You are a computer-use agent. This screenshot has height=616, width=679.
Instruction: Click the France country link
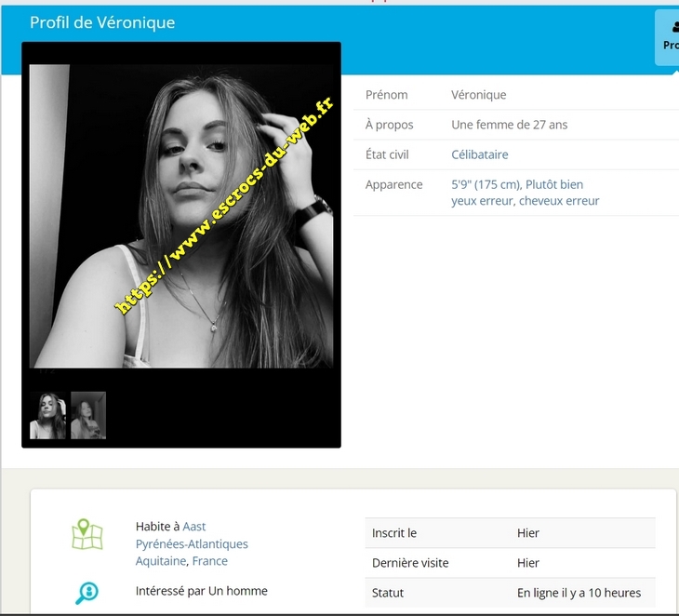click(210, 561)
